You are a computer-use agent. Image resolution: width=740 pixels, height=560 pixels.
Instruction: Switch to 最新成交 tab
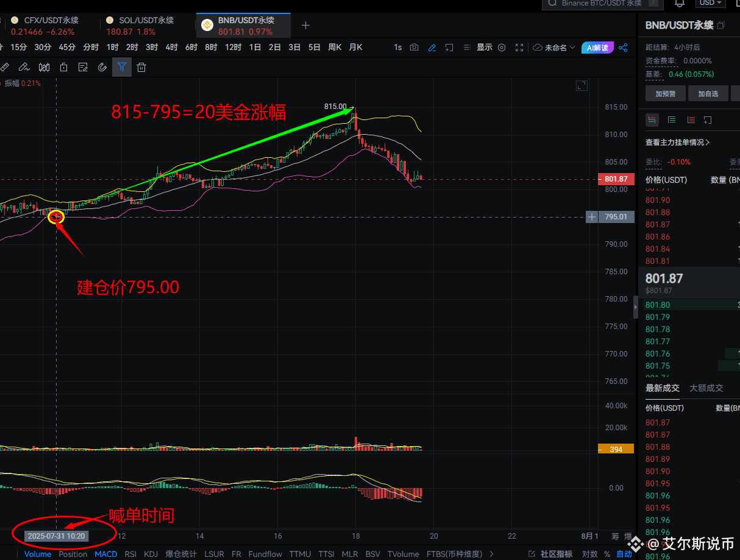point(663,388)
